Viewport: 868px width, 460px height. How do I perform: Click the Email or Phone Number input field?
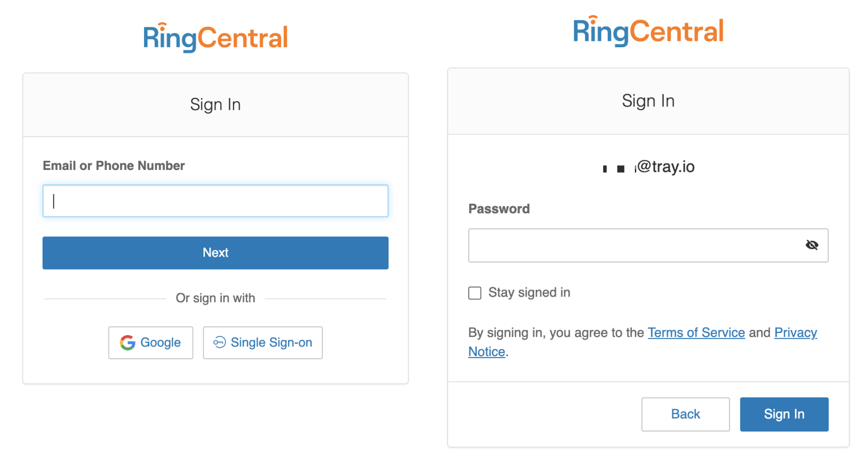click(215, 201)
